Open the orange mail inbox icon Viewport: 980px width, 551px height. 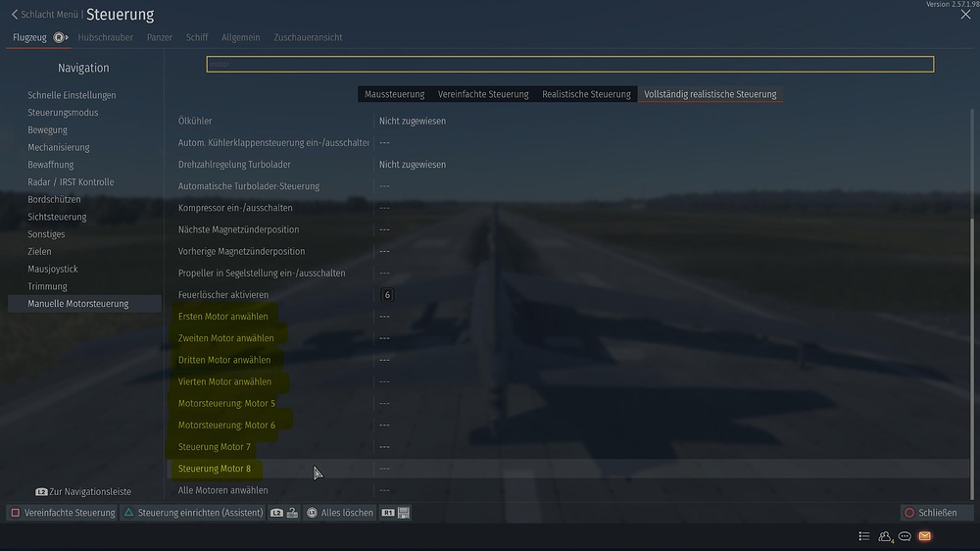pyautogui.click(x=924, y=536)
